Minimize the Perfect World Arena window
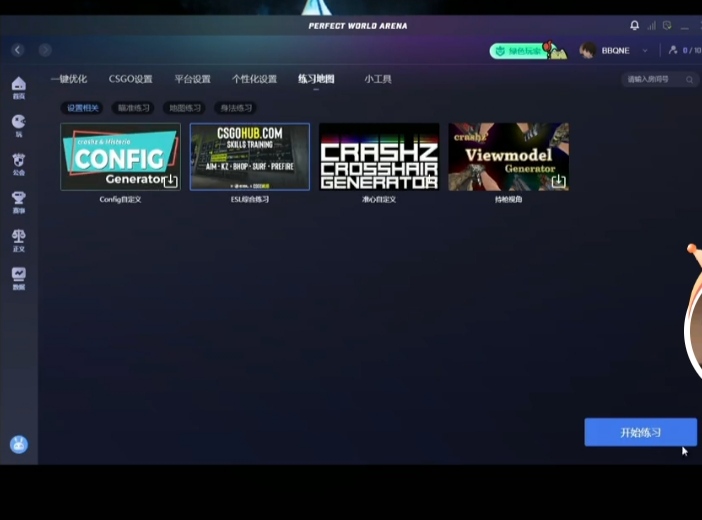The width and height of the screenshot is (702, 520). point(685,26)
